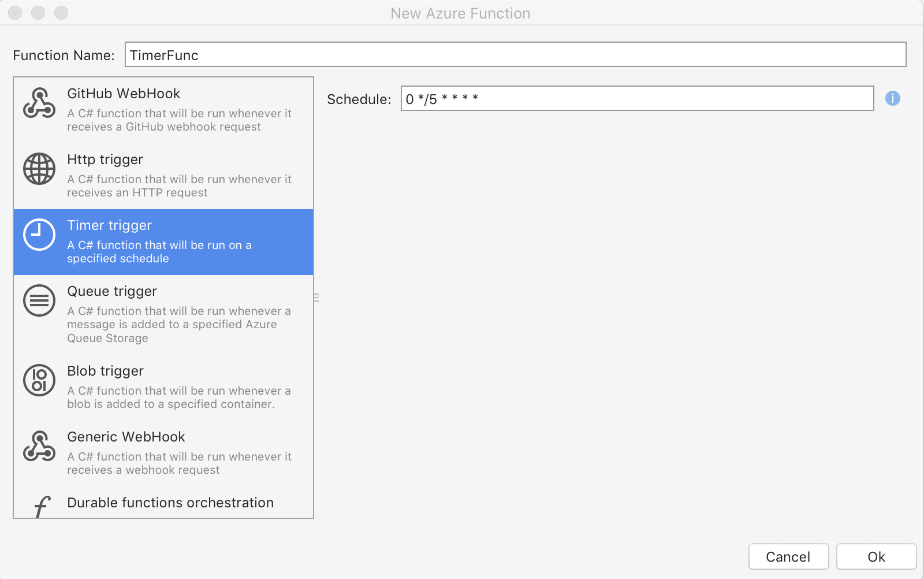
Task: Click the Timer trigger clock icon
Action: (39, 235)
